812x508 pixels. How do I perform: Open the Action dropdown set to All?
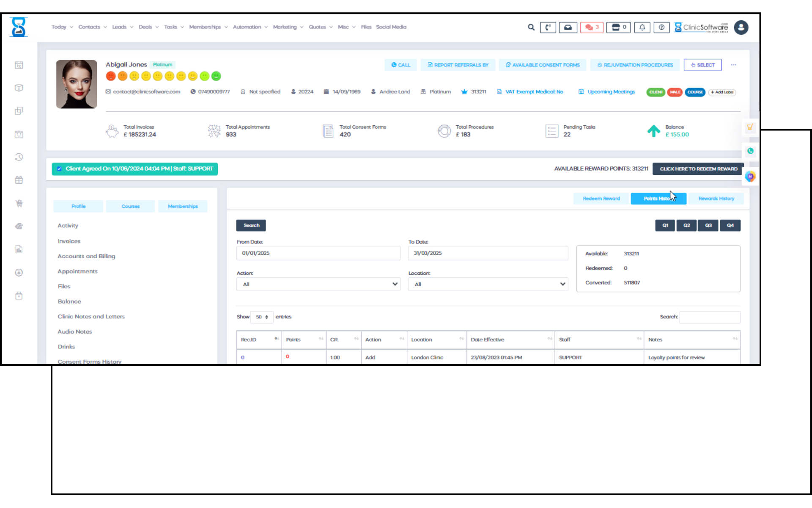pos(318,284)
